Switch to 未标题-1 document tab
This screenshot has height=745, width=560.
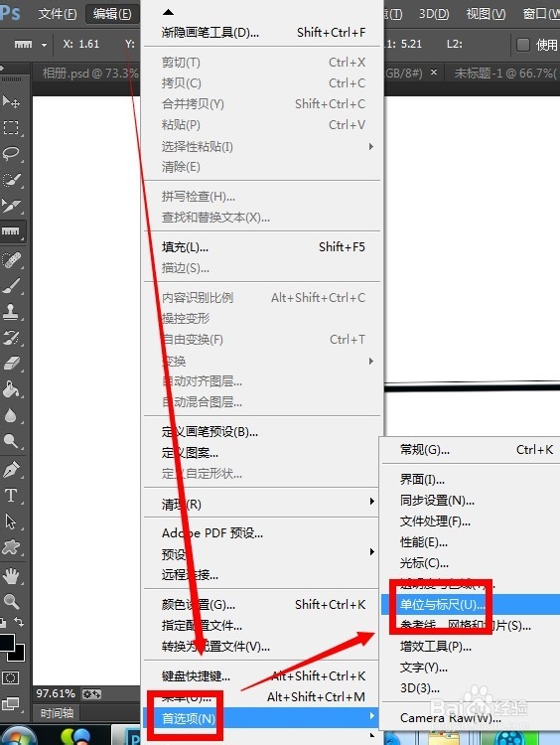[x=504, y=74]
